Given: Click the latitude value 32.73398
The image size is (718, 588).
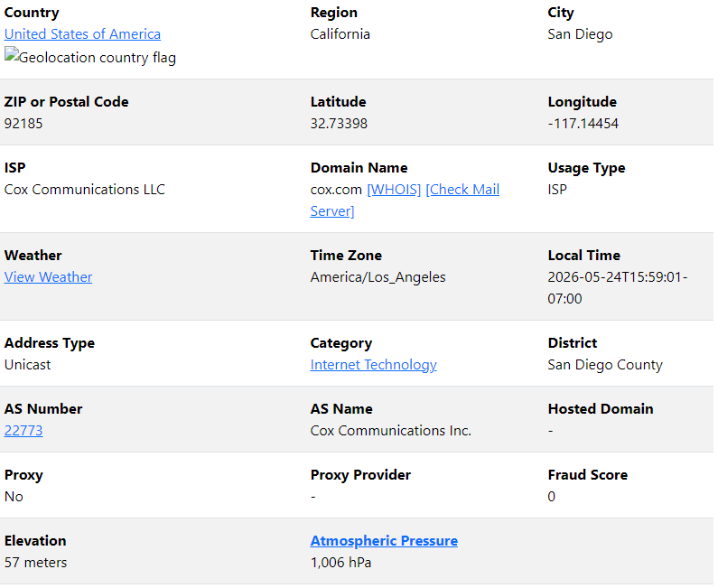Looking at the screenshot, I should tap(339, 124).
